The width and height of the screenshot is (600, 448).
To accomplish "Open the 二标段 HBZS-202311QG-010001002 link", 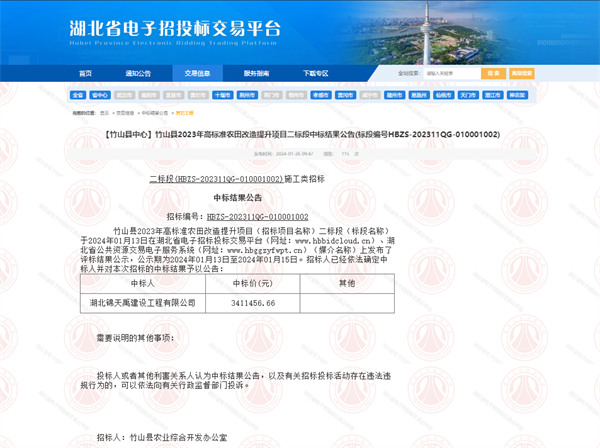I will 211,178.
